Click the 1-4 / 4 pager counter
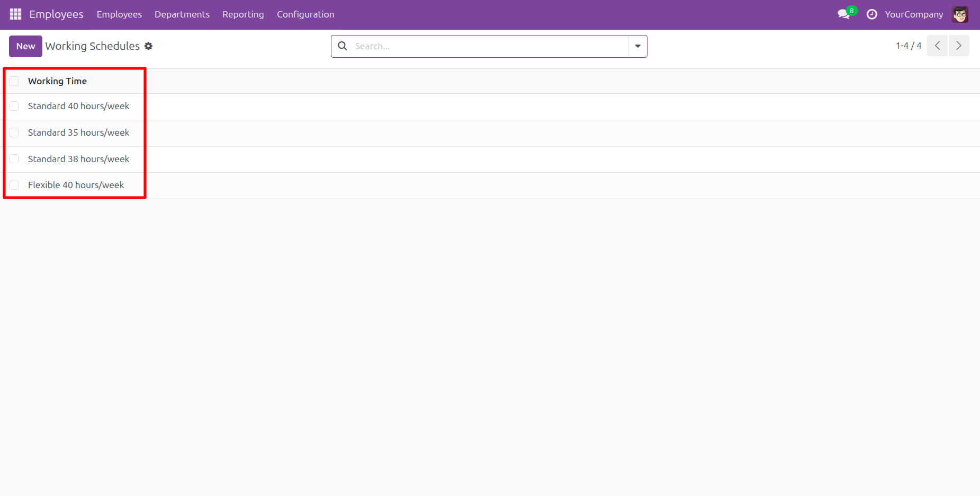980x496 pixels. coord(909,46)
